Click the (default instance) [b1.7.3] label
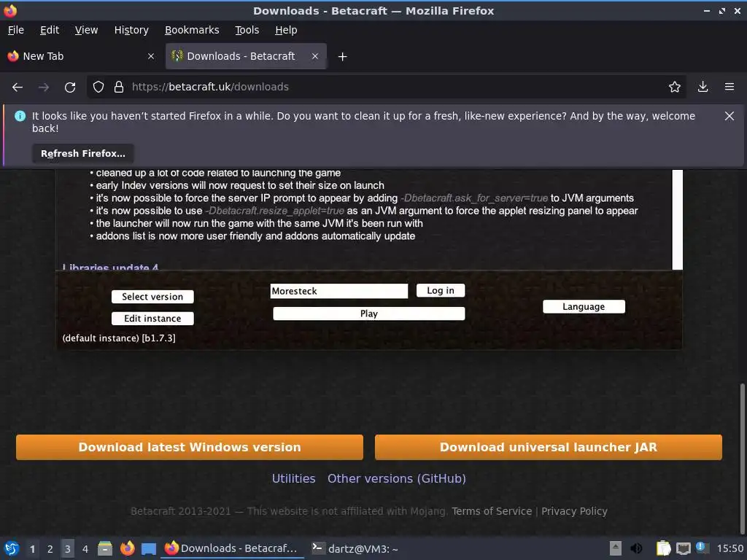This screenshot has width=747, height=560. 119,338
